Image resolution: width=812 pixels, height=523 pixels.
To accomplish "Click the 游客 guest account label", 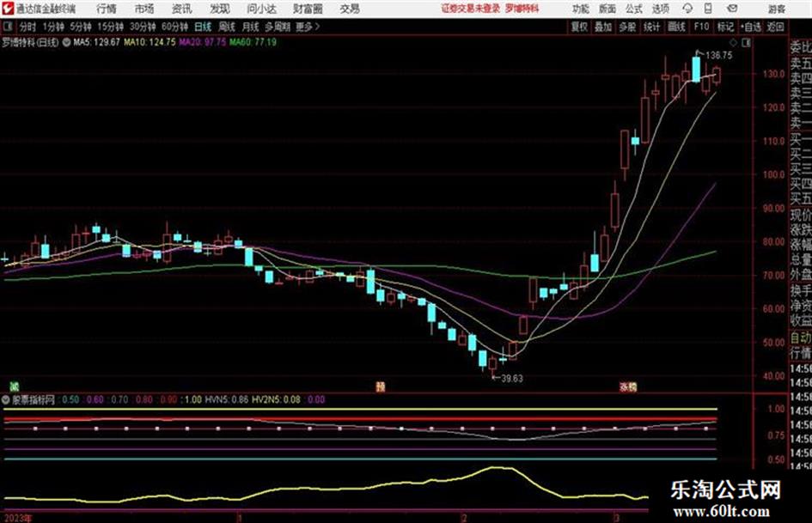I will 776,9.
